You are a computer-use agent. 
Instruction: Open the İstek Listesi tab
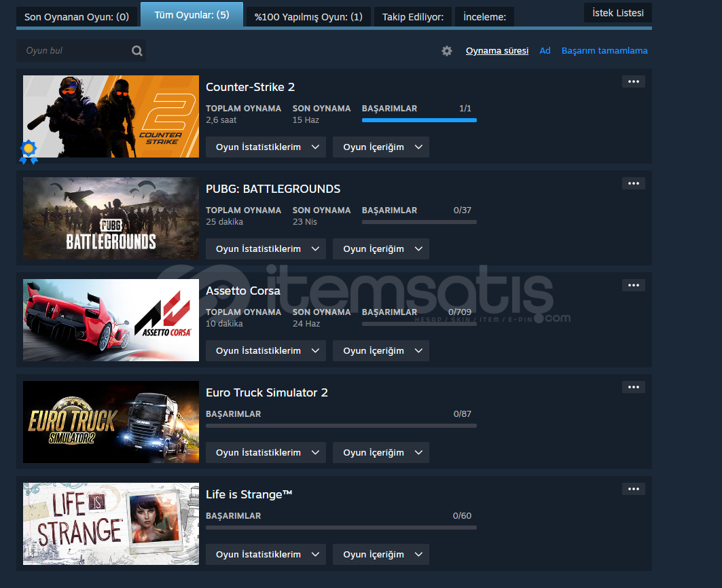coord(618,13)
